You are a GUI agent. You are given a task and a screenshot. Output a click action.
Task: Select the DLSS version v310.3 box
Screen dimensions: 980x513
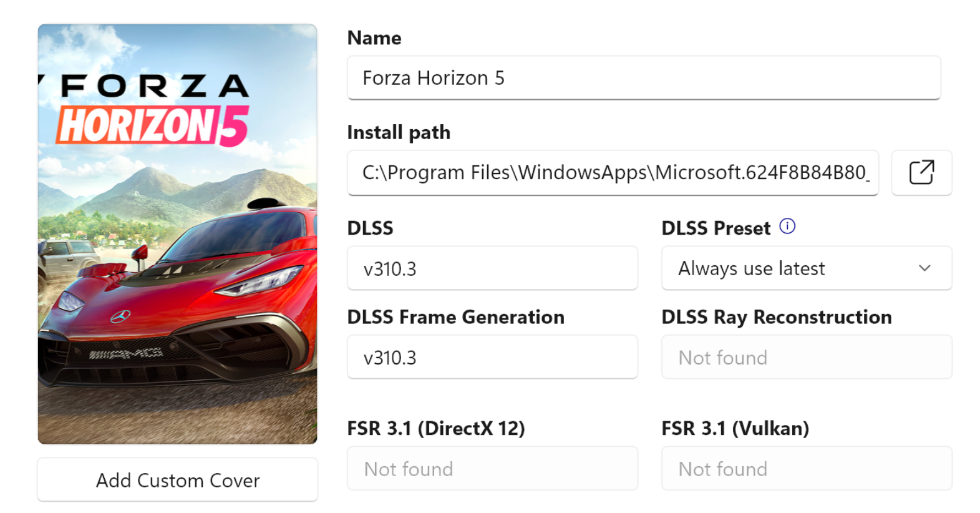pos(492,268)
